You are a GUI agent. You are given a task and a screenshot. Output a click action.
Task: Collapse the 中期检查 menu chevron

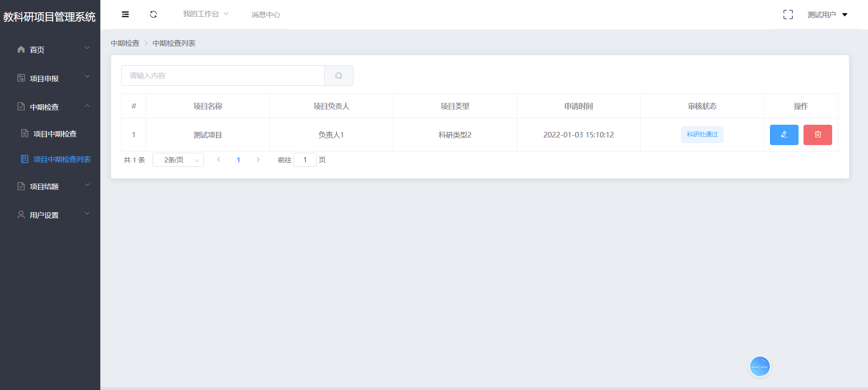click(x=87, y=106)
